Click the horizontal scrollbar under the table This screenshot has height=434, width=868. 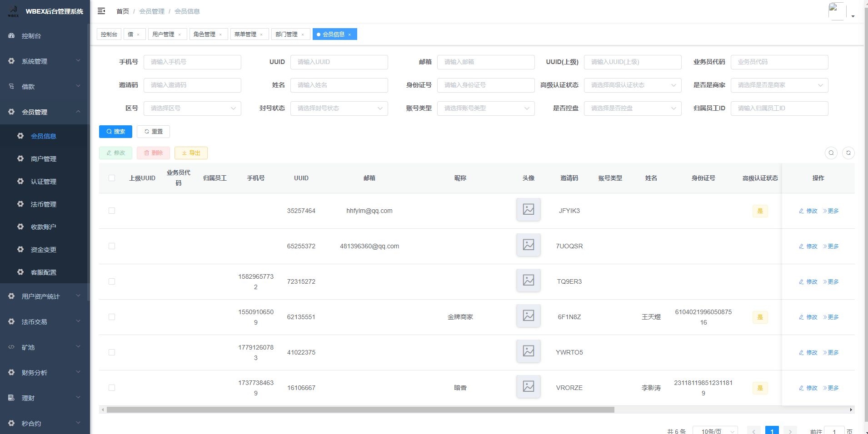click(360, 410)
